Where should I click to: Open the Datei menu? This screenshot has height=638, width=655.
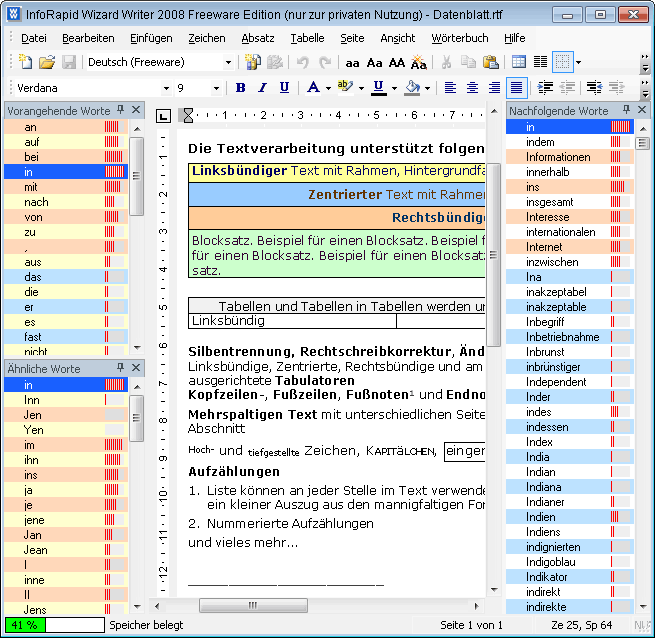[x=34, y=38]
